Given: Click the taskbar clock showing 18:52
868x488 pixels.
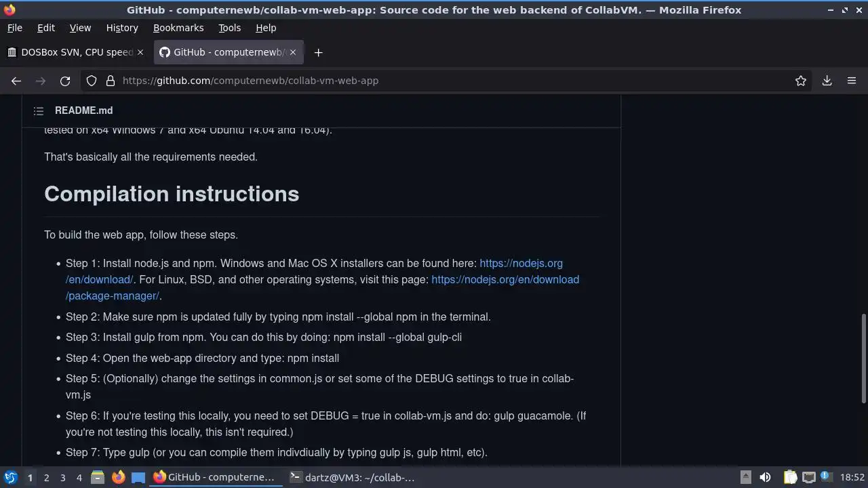Looking at the screenshot, I should [852, 478].
